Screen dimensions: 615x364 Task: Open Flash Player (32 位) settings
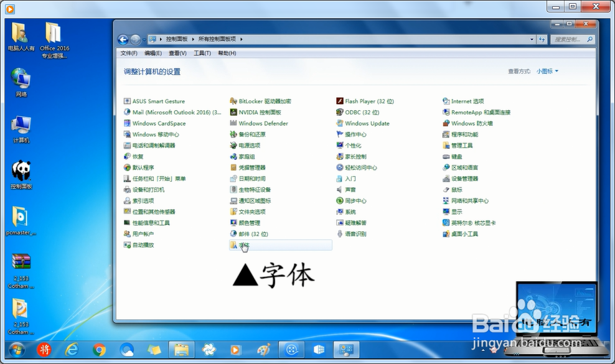[365, 101]
